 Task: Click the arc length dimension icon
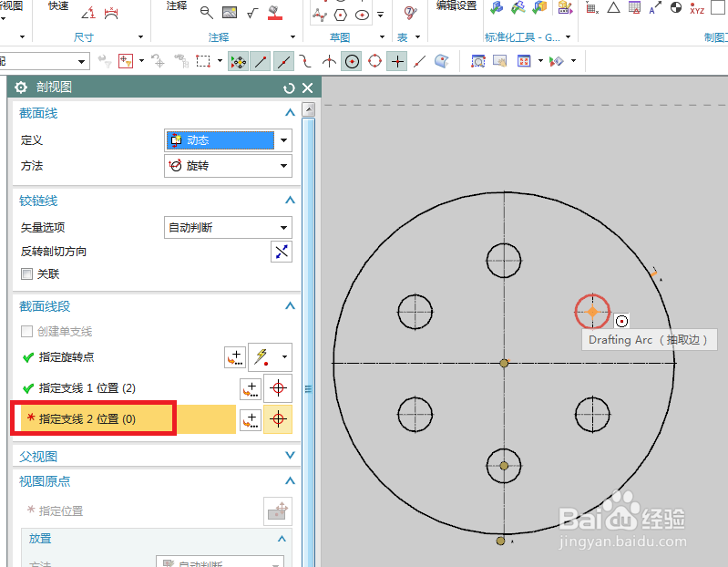(111, 13)
